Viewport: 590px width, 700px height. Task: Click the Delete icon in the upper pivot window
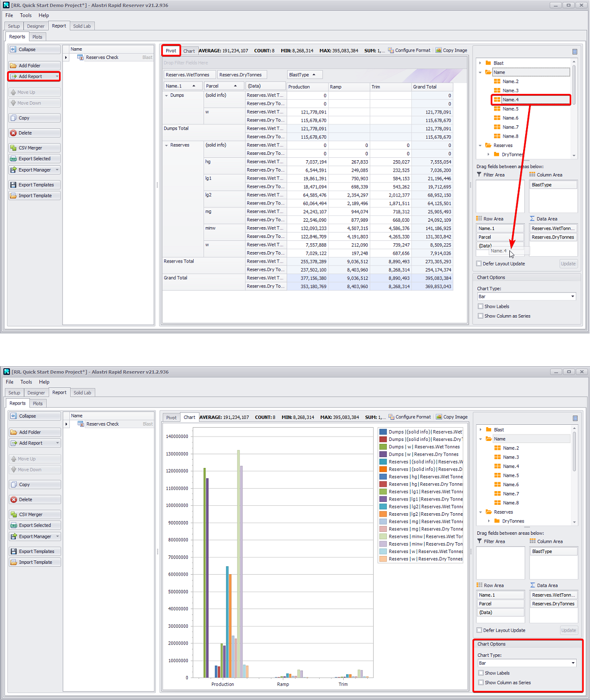[x=14, y=133]
